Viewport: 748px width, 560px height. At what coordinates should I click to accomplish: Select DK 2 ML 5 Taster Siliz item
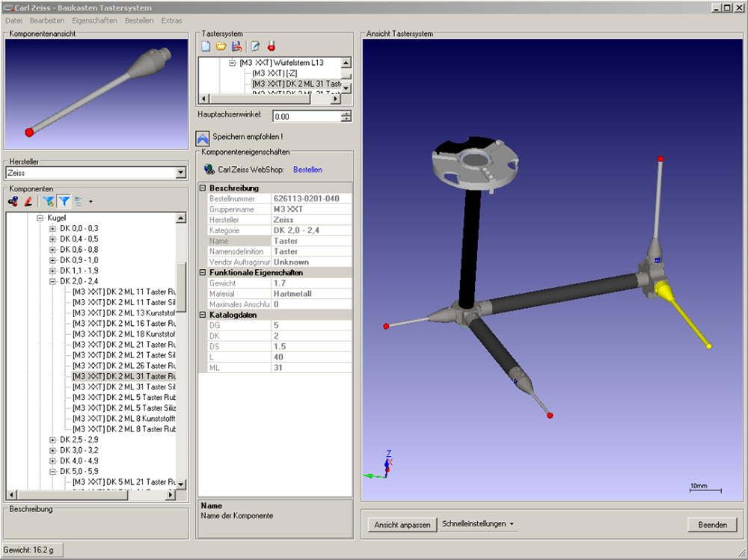click(x=124, y=407)
